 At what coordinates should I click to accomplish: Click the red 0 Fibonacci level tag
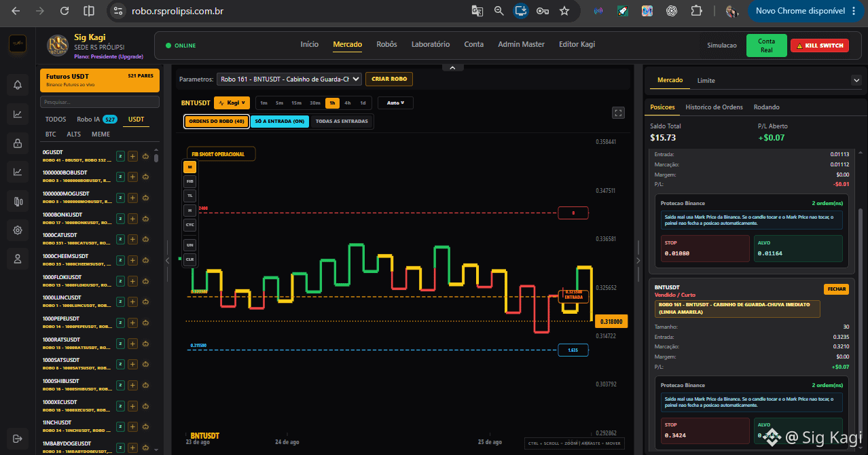[x=573, y=213]
